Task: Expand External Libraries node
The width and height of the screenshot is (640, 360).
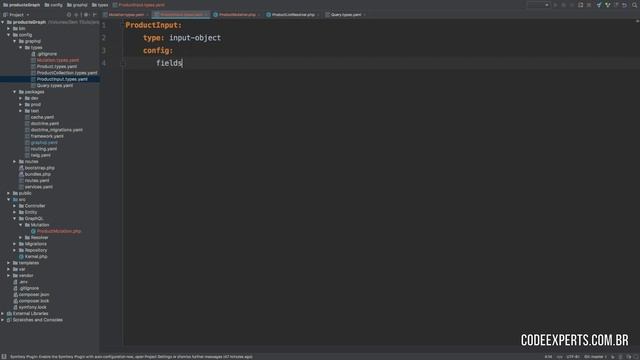Action: [3, 313]
